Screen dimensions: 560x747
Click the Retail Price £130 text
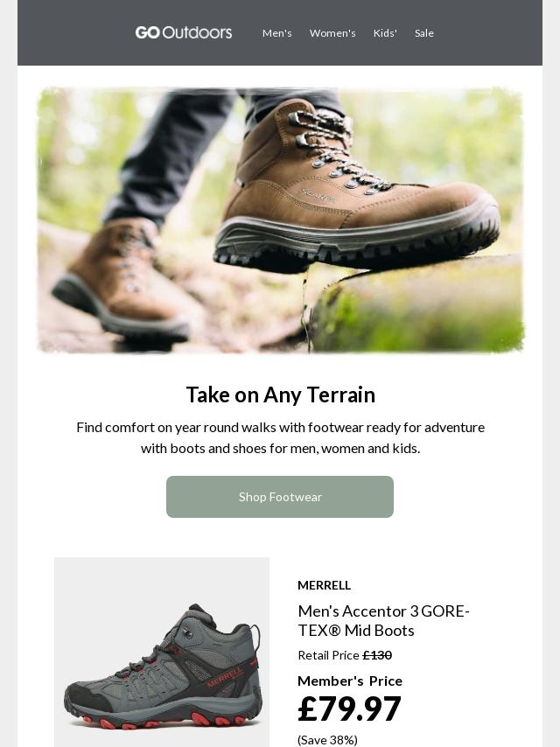[x=345, y=655]
